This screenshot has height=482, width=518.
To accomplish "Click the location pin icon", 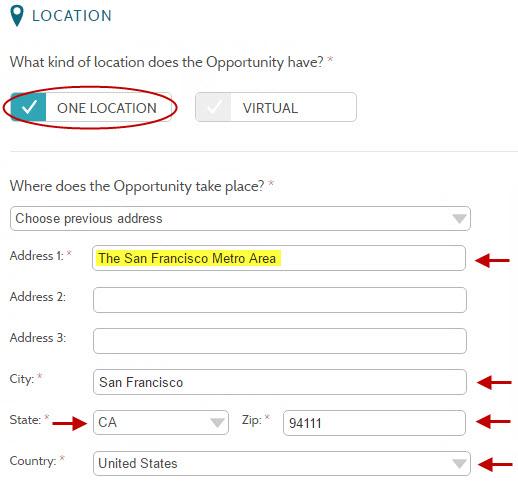I will (x=17, y=16).
